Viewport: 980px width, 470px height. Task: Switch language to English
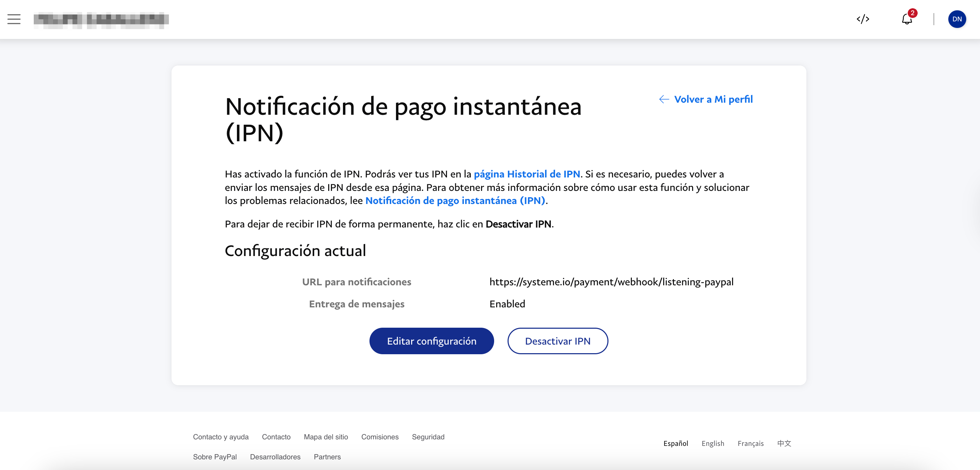point(712,443)
